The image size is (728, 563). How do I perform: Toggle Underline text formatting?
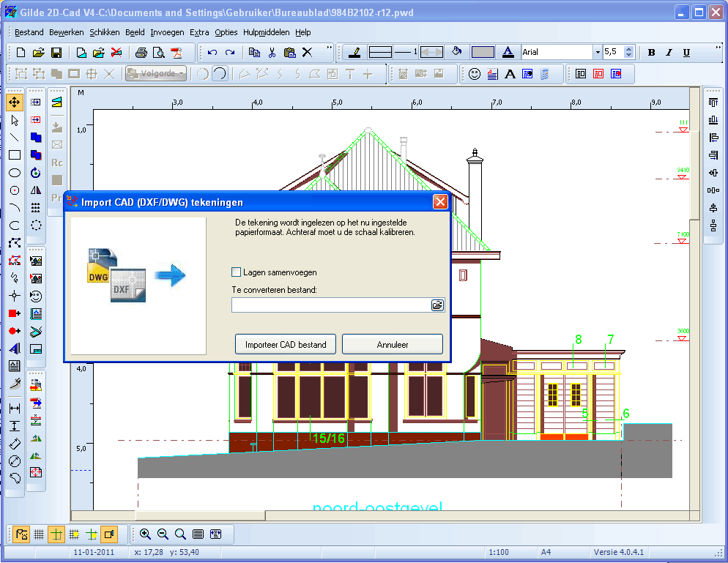[x=687, y=53]
